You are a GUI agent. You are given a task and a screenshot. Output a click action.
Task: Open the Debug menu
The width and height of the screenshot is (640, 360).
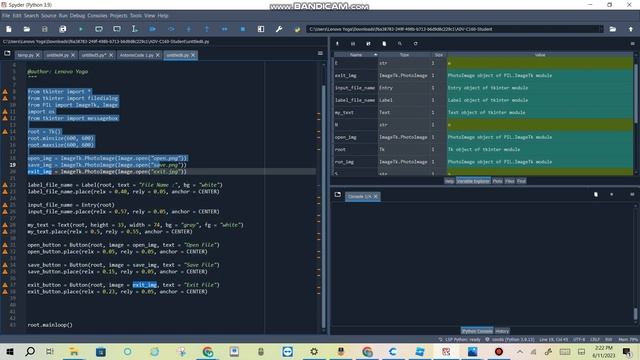(x=77, y=16)
